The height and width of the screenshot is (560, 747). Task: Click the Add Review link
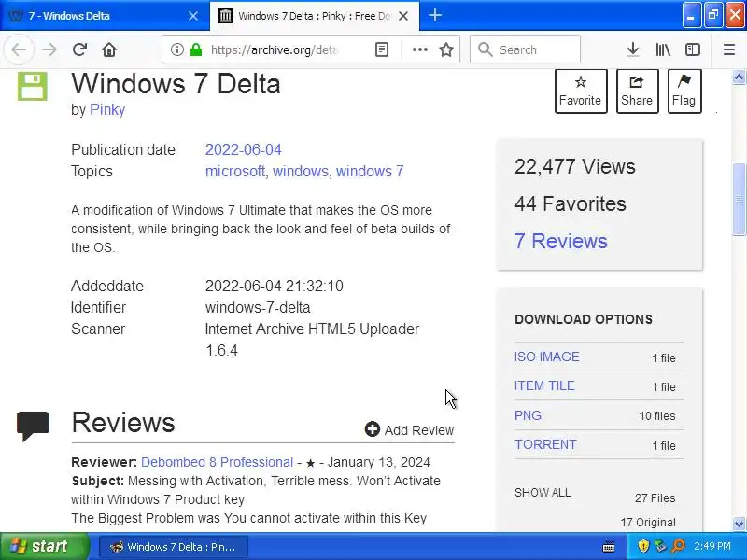point(410,430)
